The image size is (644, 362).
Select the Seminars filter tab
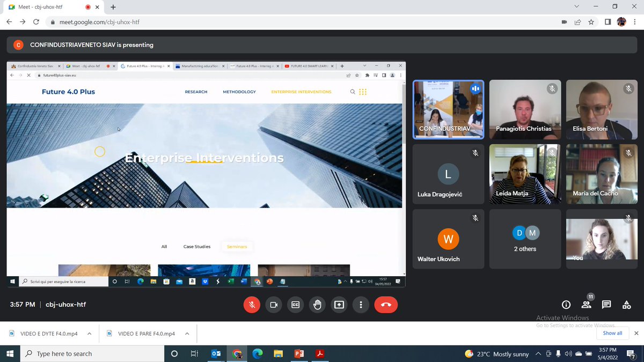tap(237, 247)
